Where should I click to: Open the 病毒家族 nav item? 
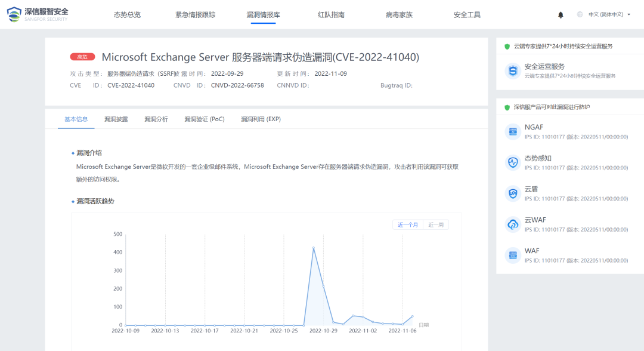(399, 15)
